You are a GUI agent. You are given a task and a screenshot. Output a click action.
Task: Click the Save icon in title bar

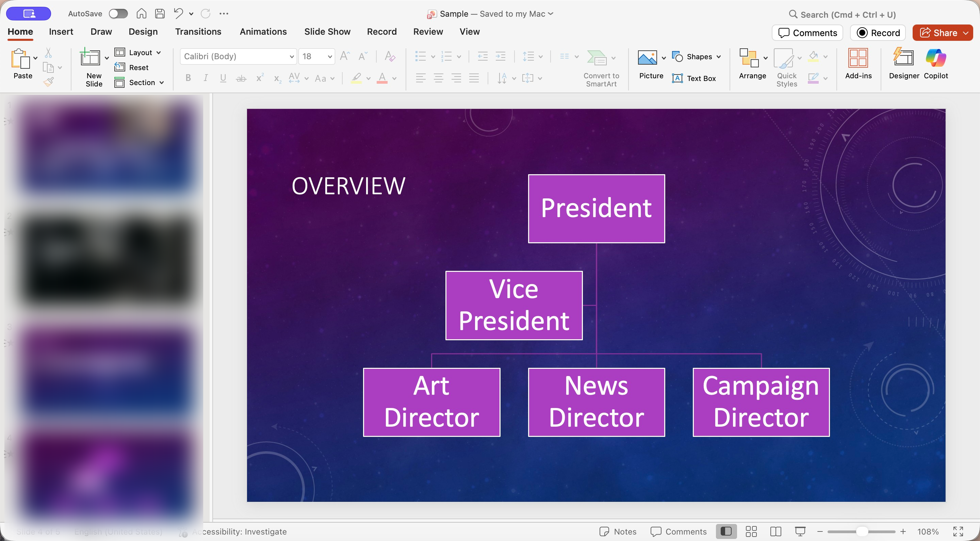click(160, 14)
